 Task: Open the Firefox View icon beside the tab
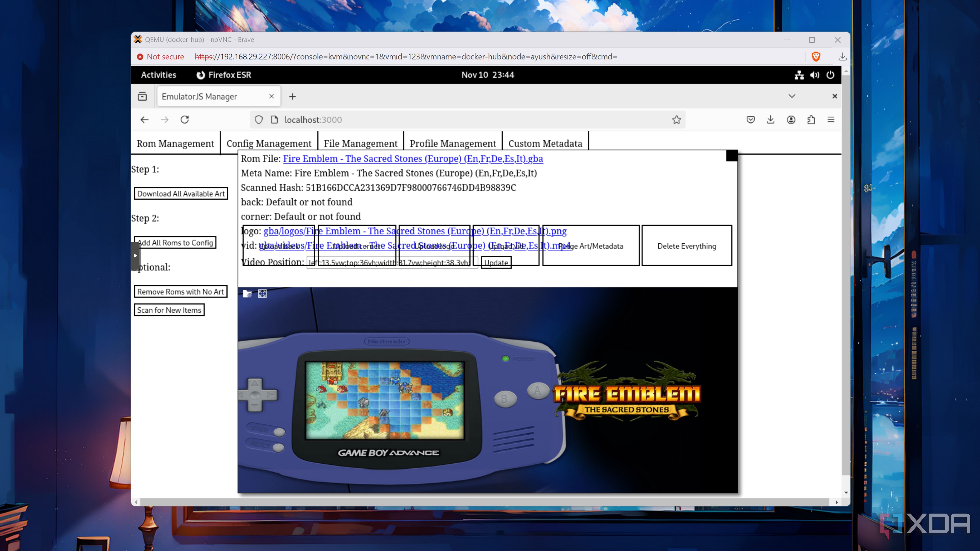[x=142, y=96]
